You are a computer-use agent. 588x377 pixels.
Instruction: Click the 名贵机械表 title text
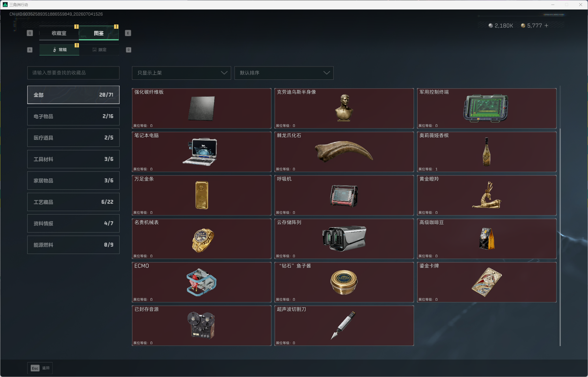click(x=147, y=222)
